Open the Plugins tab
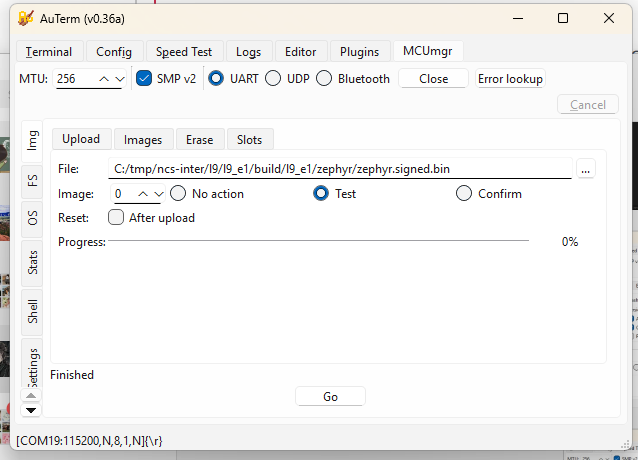This screenshot has height=460, width=638. [359, 52]
